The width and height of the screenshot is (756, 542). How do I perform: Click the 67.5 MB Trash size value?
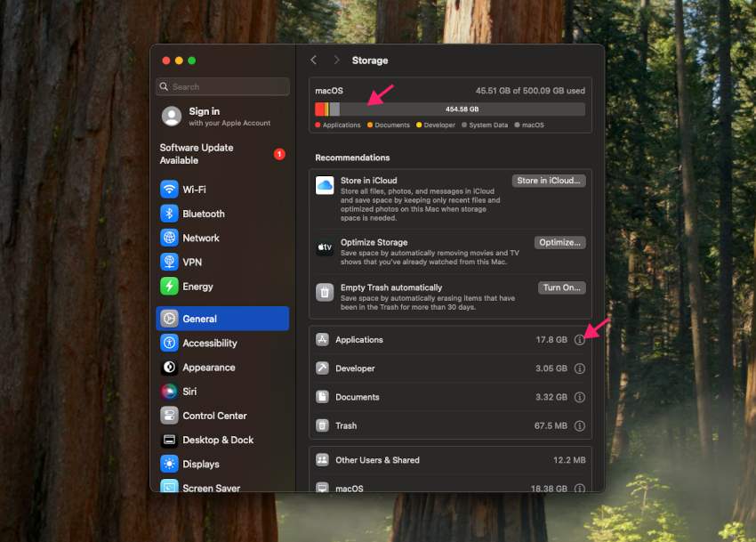coord(551,425)
